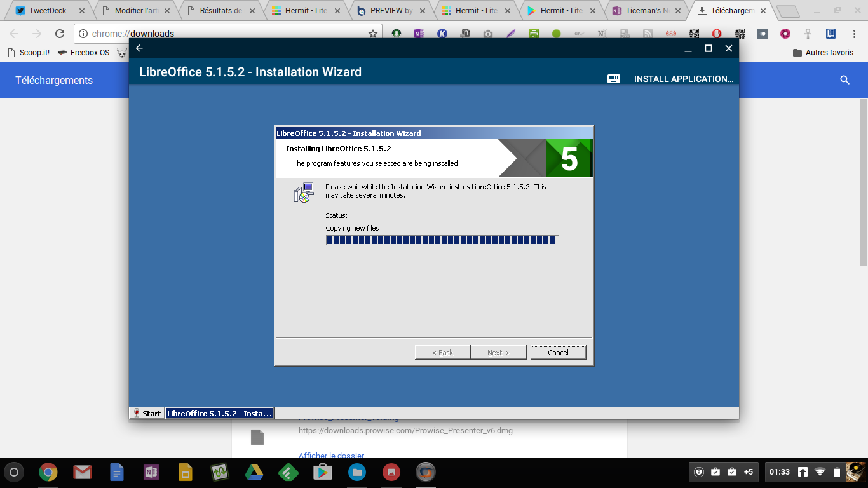Click INSTALL APPLICATION in the CrossOver window

[684, 79]
